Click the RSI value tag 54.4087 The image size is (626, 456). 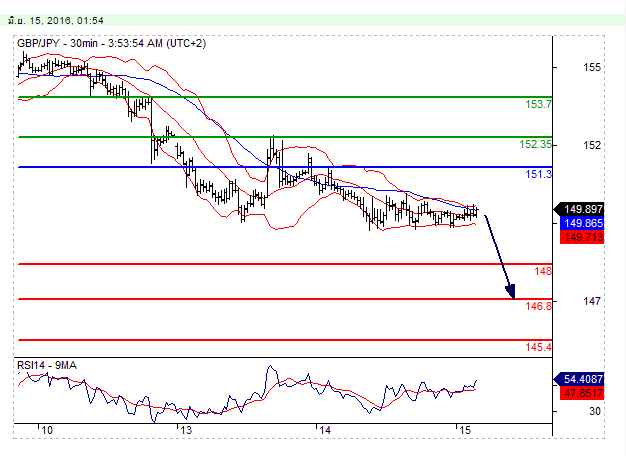coord(579,379)
